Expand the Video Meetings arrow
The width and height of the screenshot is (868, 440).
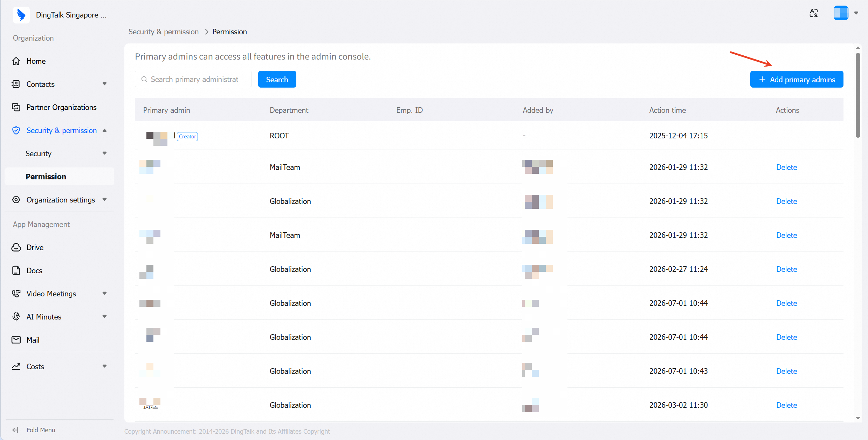coord(104,294)
